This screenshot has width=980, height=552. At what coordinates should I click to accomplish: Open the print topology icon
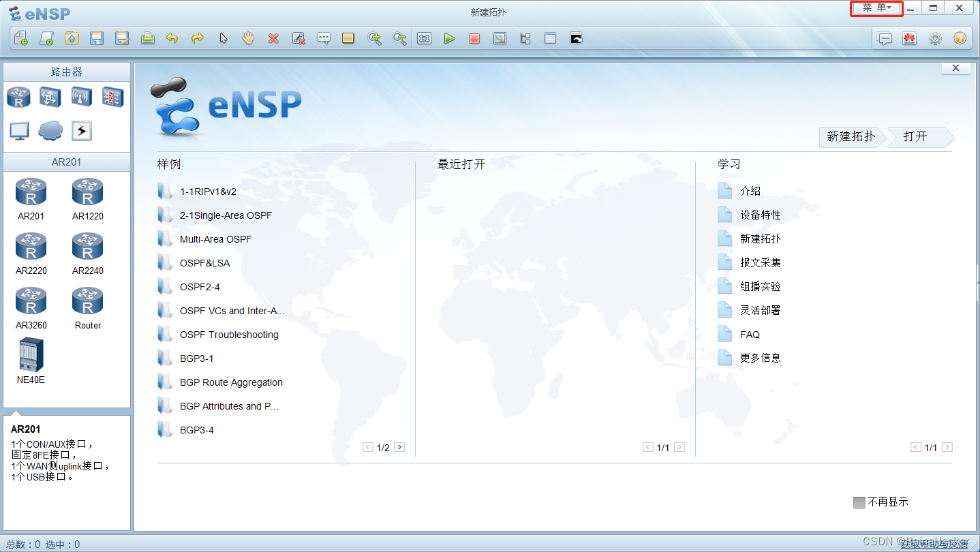pyautogui.click(x=147, y=38)
